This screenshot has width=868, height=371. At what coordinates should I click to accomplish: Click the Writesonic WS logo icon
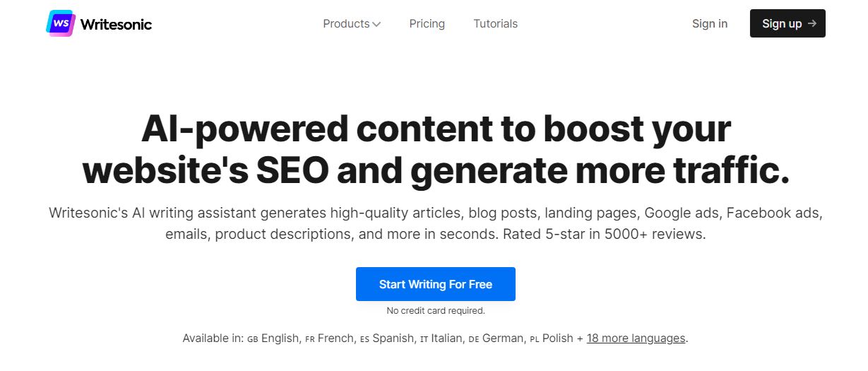61,23
